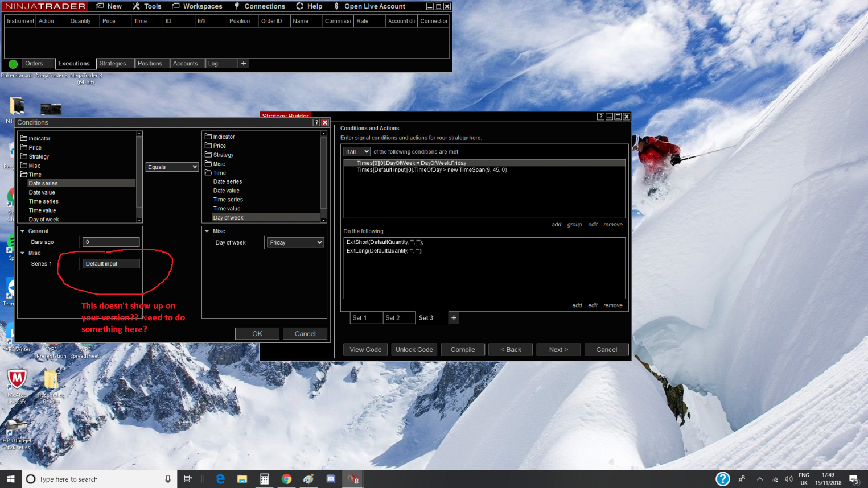Open the Day of week Friday dropdown
868x488 pixels.
point(295,243)
